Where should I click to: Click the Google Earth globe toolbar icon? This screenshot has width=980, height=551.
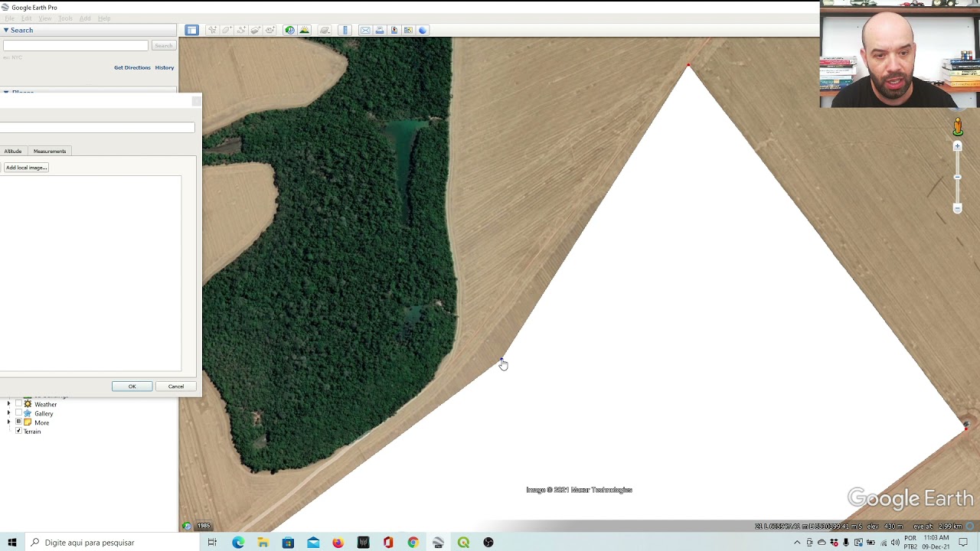click(x=423, y=30)
